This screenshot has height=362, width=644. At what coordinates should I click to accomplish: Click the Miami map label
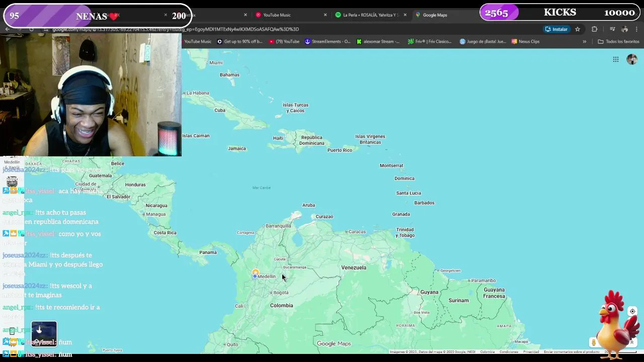pos(216,63)
